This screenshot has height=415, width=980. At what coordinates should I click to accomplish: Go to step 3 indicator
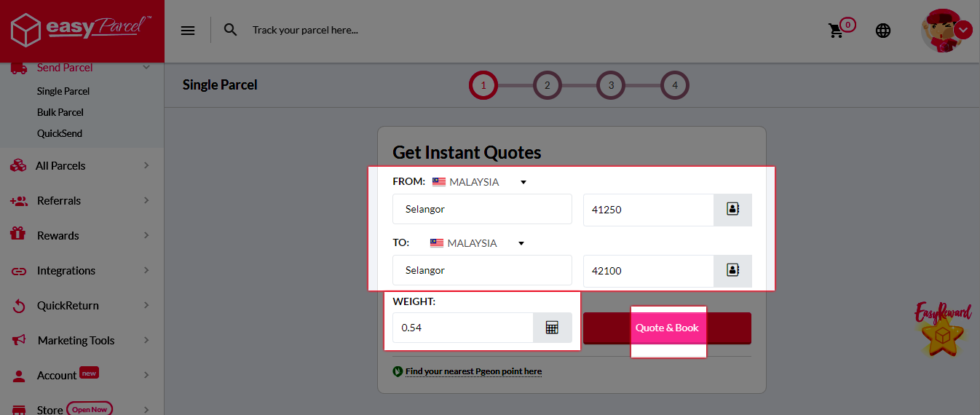pos(611,85)
